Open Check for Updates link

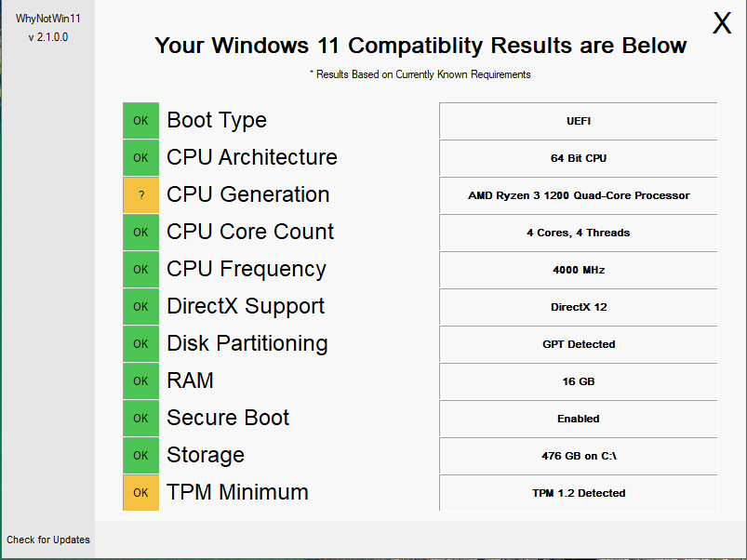pyautogui.click(x=48, y=540)
